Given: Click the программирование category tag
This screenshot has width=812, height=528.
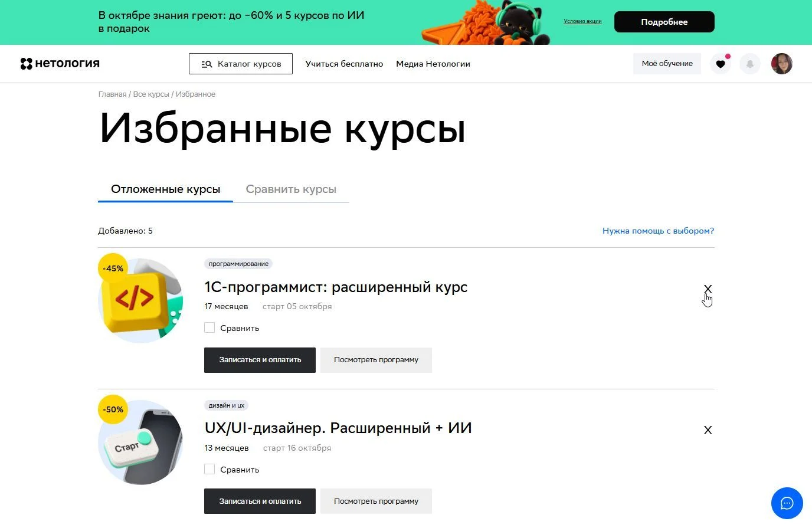Looking at the screenshot, I should 238,264.
